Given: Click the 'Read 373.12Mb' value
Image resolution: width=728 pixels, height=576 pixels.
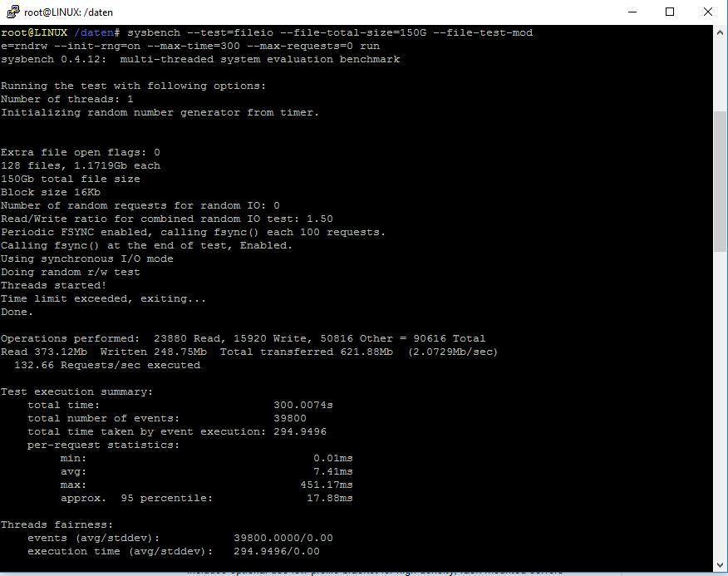Looking at the screenshot, I should point(44,352).
